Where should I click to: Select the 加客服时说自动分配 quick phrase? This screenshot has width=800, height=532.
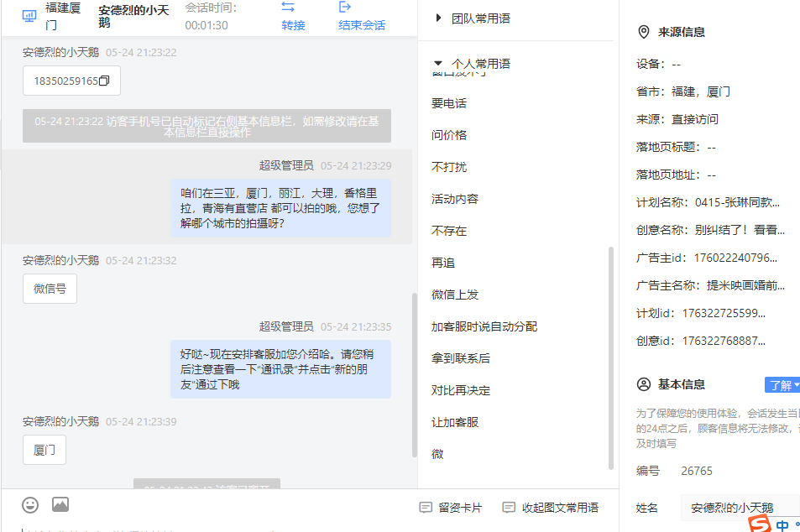click(484, 326)
